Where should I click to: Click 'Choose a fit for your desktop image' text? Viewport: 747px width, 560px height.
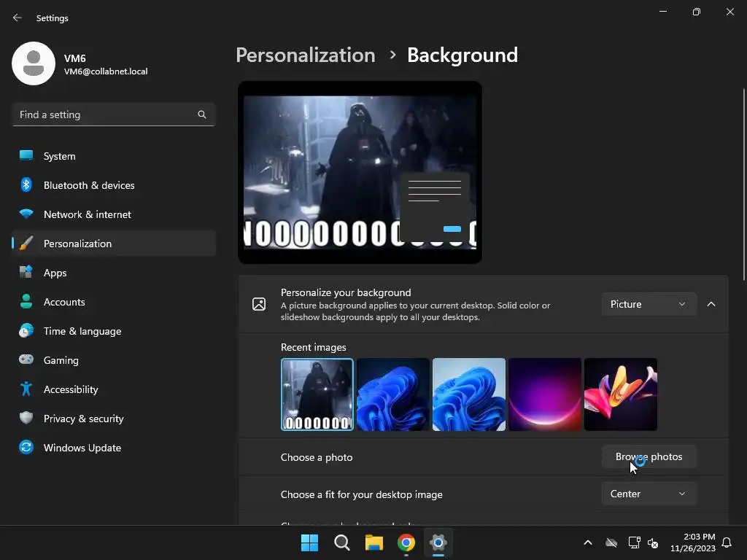coord(362,495)
